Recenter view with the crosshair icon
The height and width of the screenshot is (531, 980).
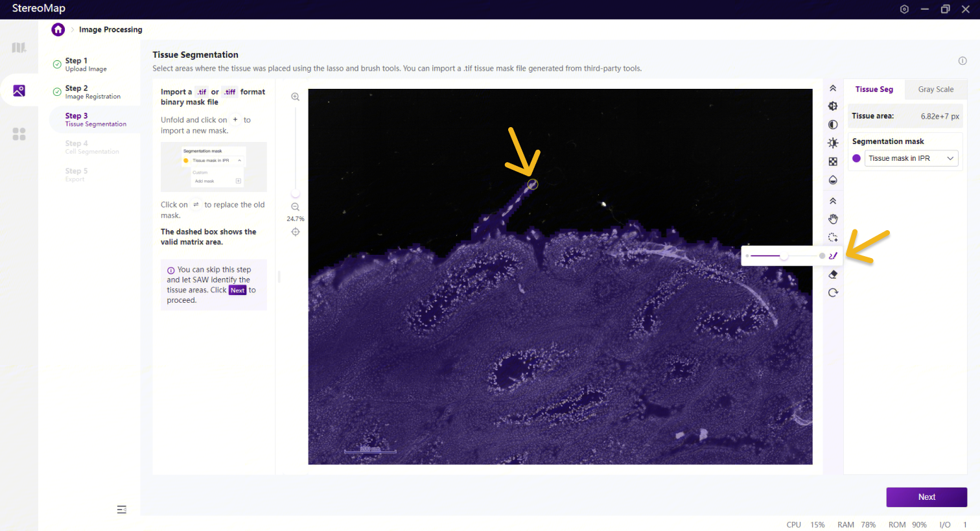(295, 232)
